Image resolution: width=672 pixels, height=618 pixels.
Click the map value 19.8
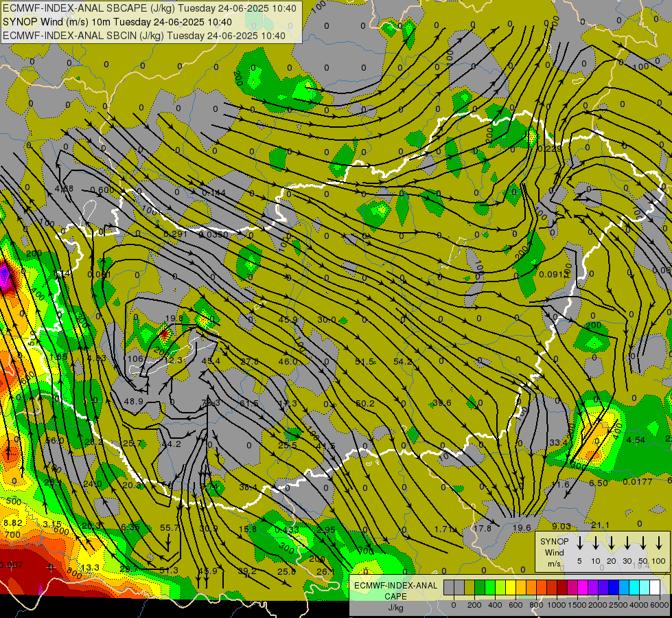[174, 318]
